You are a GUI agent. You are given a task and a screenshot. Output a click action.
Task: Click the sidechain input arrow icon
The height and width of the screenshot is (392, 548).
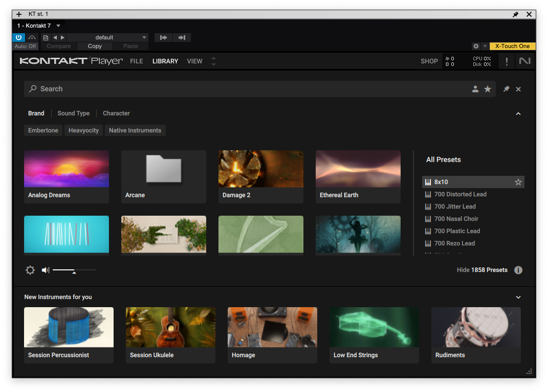(x=164, y=37)
